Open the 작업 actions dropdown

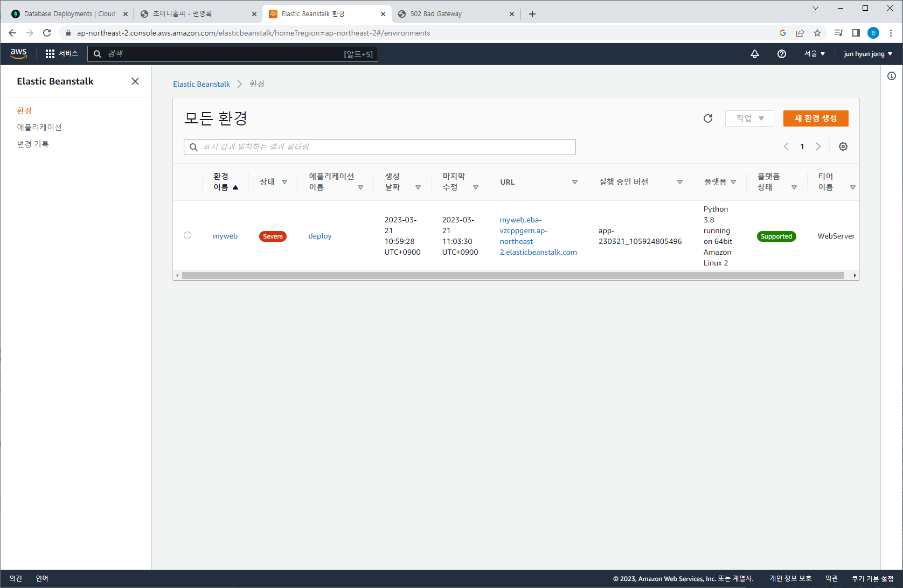(x=749, y=118)
